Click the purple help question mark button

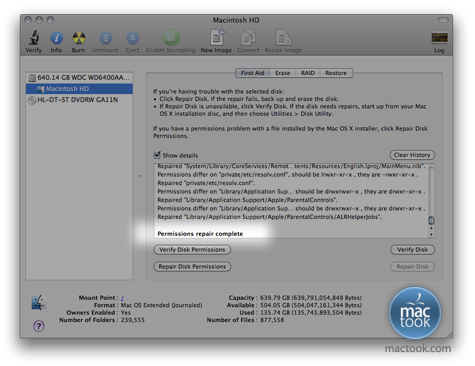[x=39, y=326]
